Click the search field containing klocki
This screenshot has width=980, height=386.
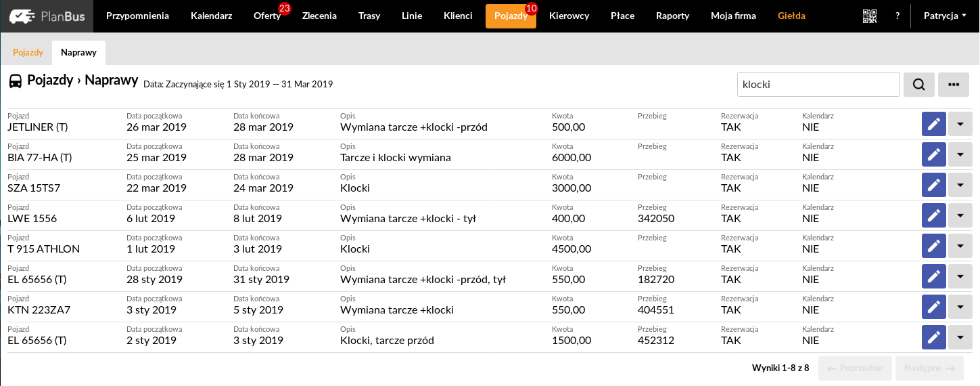pyautogui.click(x=818, y=85)
